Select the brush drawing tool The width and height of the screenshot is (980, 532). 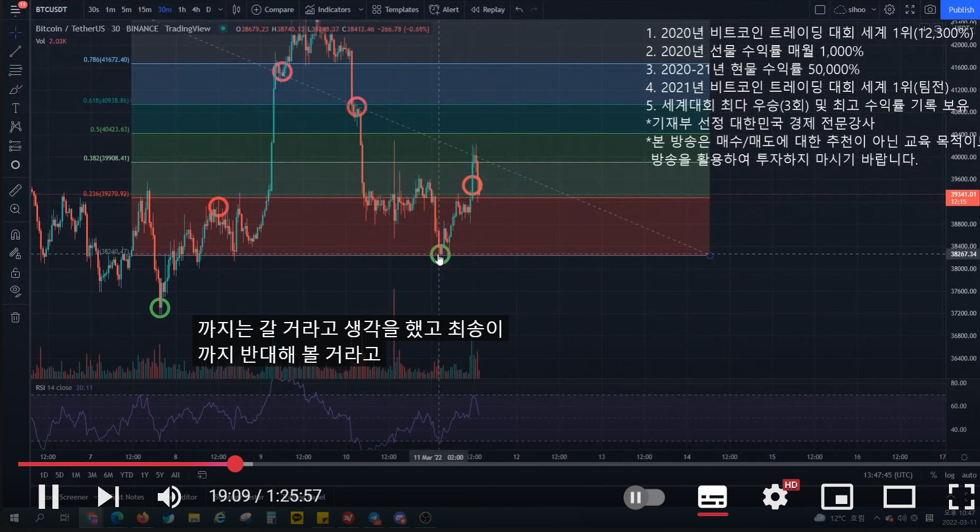click(15, 89)
